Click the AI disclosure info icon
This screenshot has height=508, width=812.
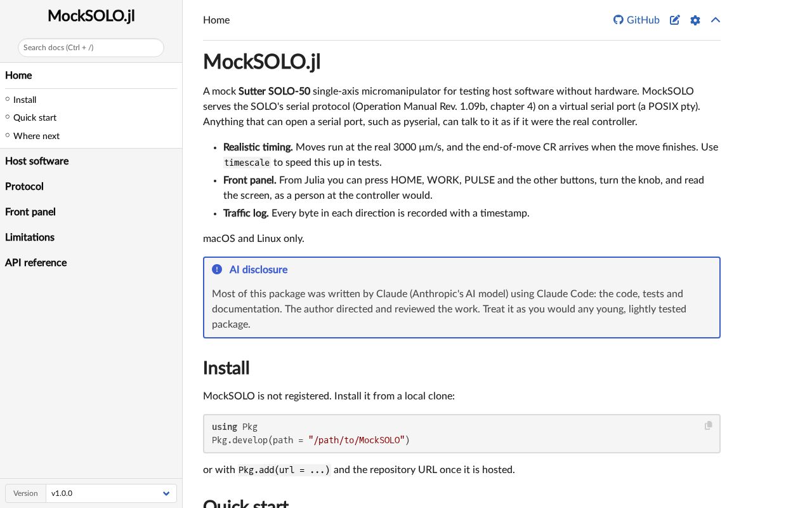[217, 269]
